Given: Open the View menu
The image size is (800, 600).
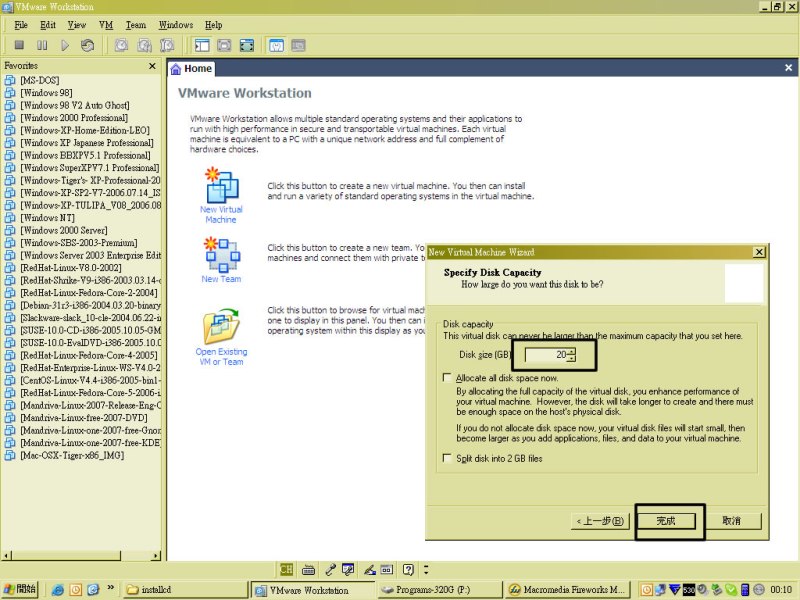Looking at the screenshot, I should click(x=77, y=24).
